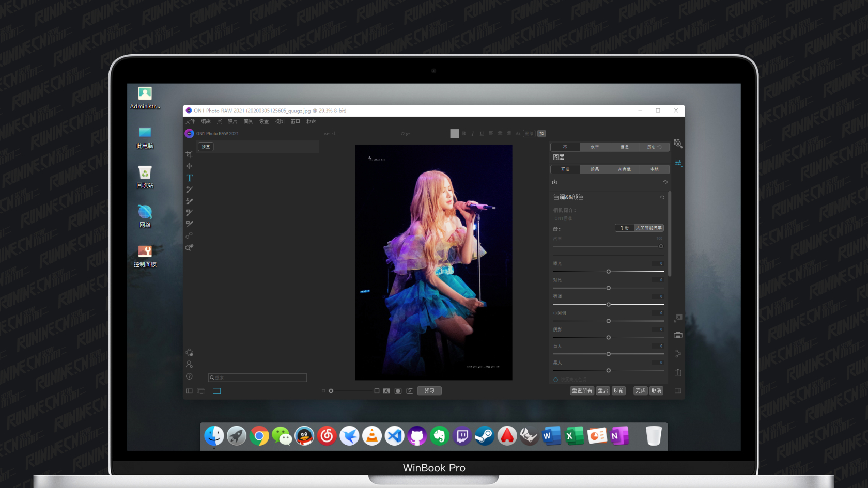The width and height of the screenshot is (868, 488).
Task: Open the Aa text case options
Action: point(518,133)
